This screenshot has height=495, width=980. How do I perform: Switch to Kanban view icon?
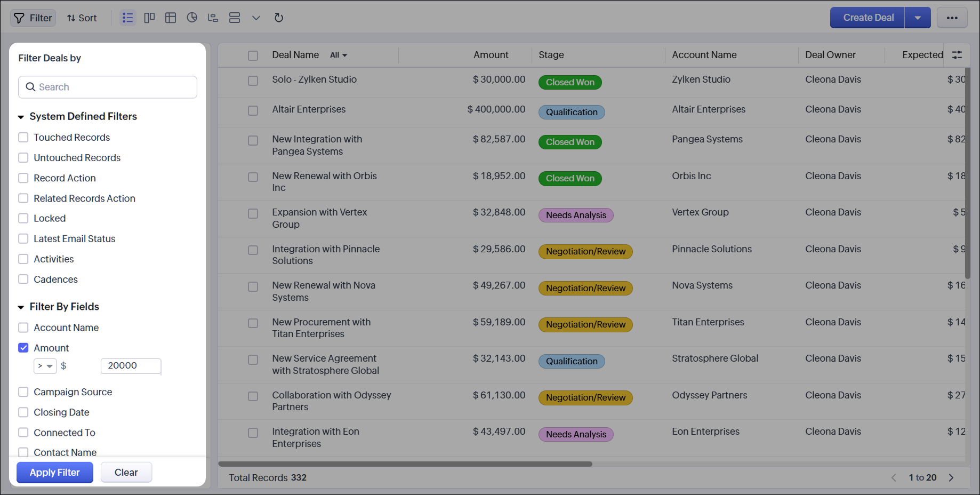[x=149, y=18]
